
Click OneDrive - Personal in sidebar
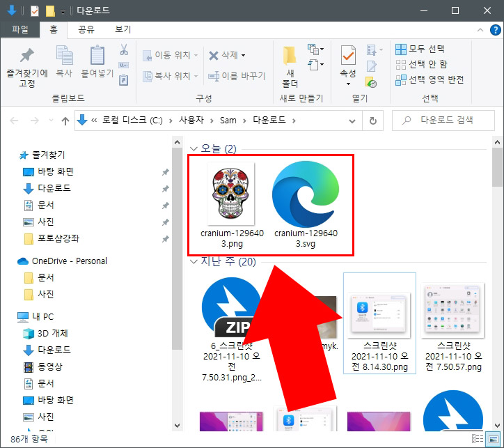point(63,261)
